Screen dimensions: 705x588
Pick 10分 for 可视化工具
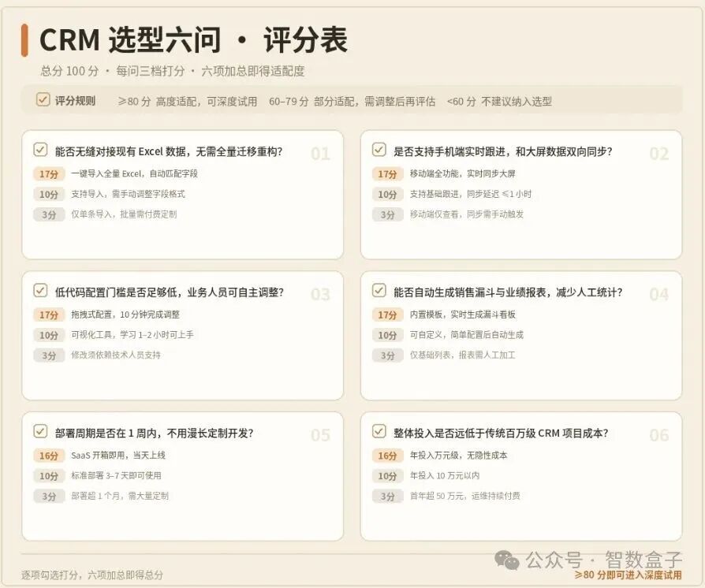point(49,335)
